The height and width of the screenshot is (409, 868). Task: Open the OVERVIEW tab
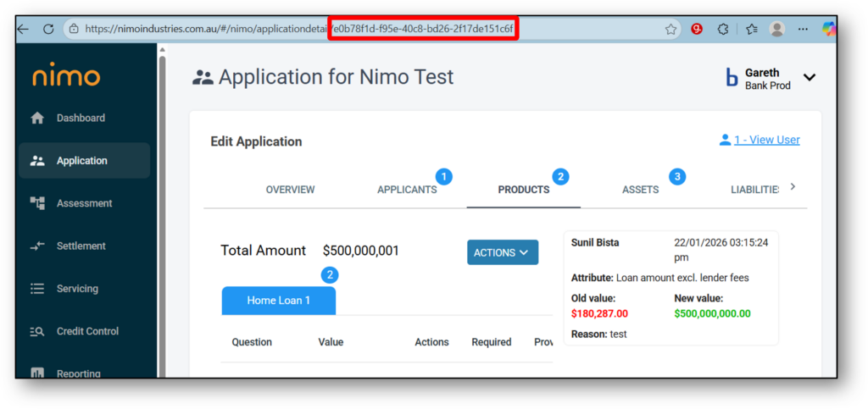tap(290, 190)
